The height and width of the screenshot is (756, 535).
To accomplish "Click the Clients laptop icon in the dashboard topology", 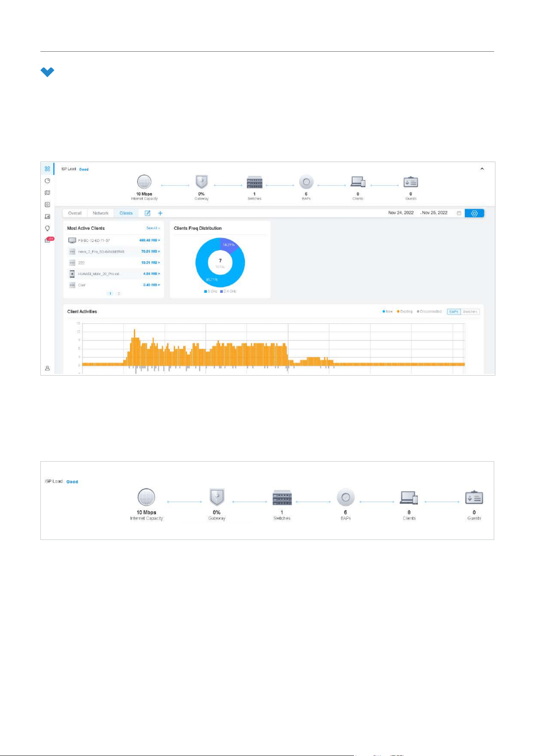I will [x=358, y=182].
